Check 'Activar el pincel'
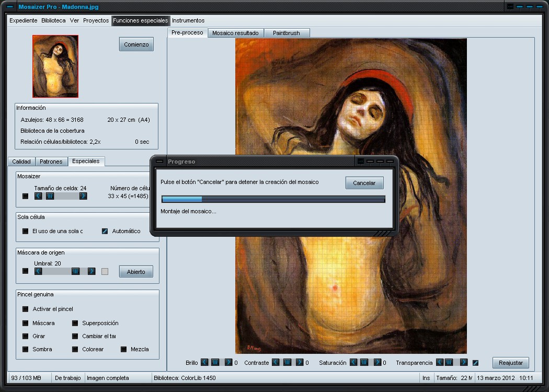 point(25,309)
